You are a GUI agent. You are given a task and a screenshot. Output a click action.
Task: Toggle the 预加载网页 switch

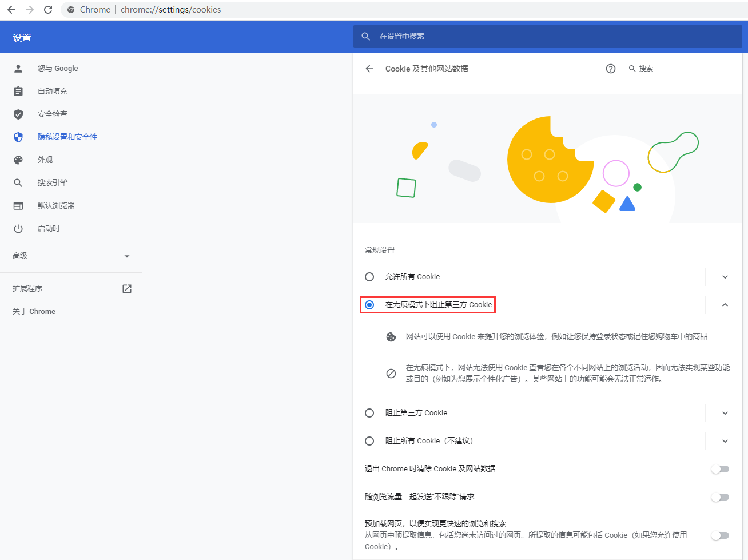pos(720,535)
